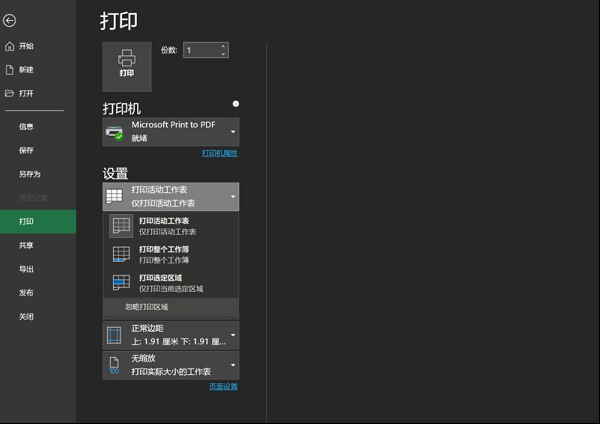Expand the 无缩放 scaling dropdown arrow

[233, 365]
